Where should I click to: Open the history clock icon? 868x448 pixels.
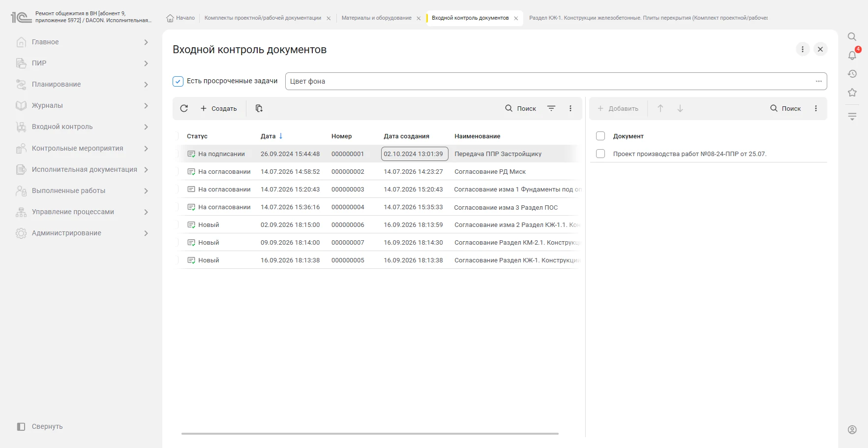(x=852, y=74)
